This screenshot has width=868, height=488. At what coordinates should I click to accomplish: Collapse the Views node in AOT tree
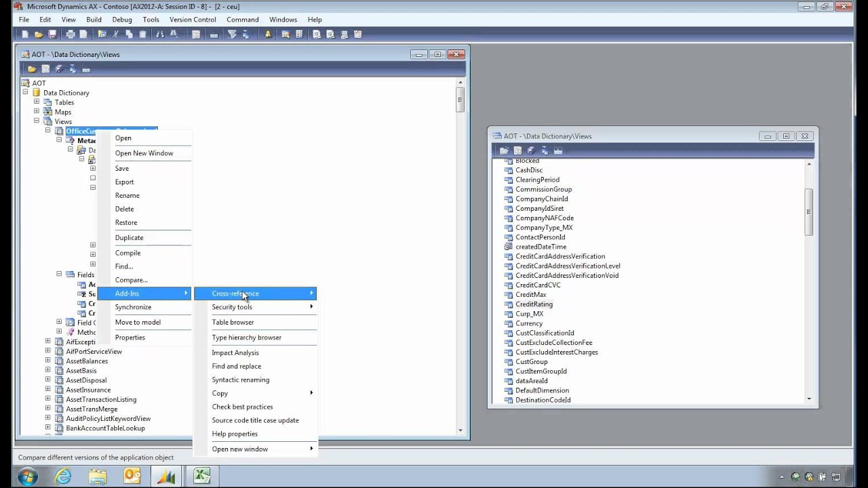point(37,121)
